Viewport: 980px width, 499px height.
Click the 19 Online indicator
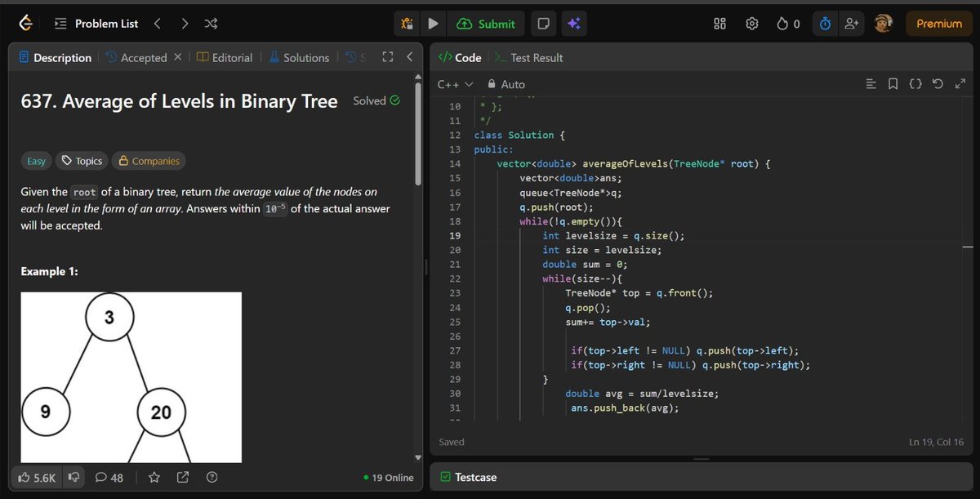coord(390,478)
